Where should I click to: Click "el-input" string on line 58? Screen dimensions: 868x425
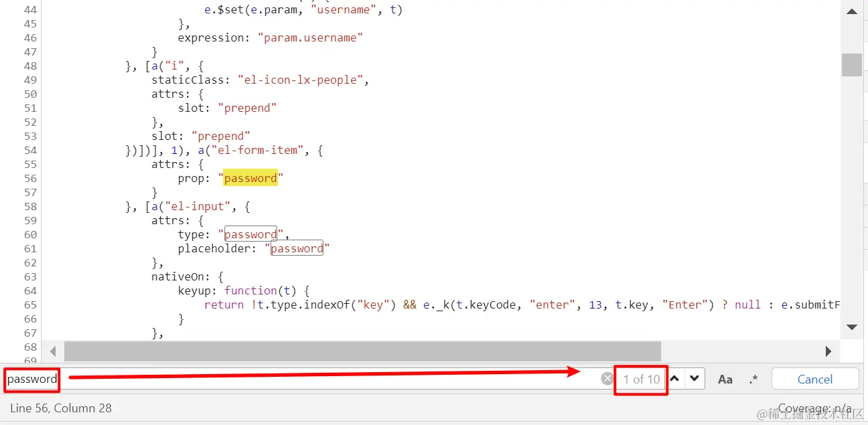click(198, 206)
